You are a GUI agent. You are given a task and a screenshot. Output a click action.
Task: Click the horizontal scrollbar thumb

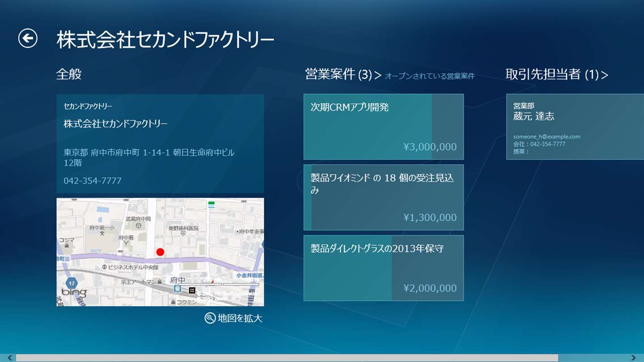coord(287,358)
